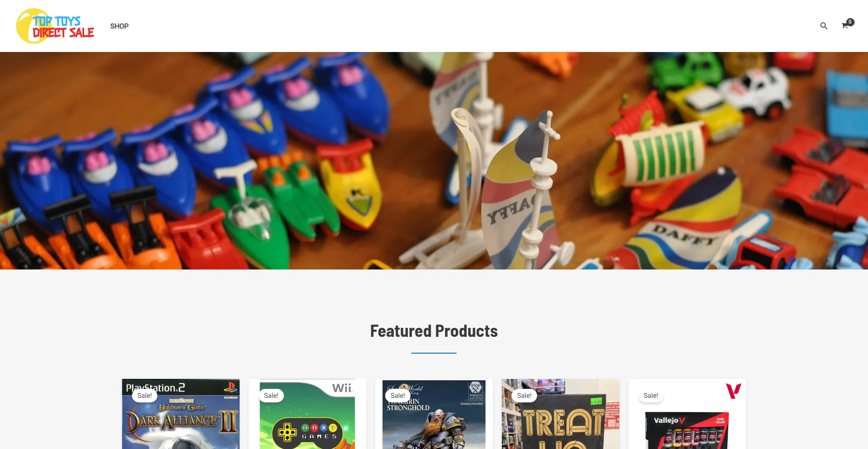This screenshot has height=449, width=868.
Task: Click Sale badge on Stronghold product
Action: pos(398,396)
